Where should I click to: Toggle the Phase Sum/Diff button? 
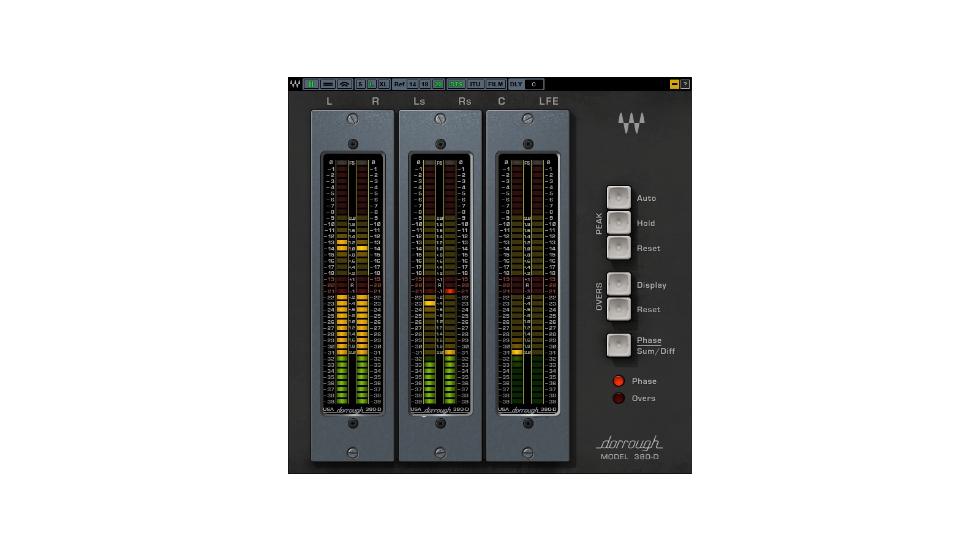click(619, 345)
